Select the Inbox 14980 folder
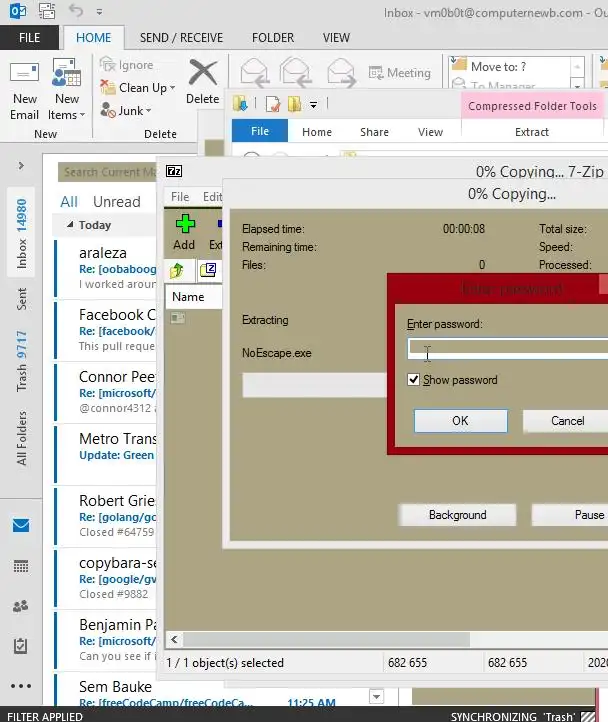 (x=21, y=233)
